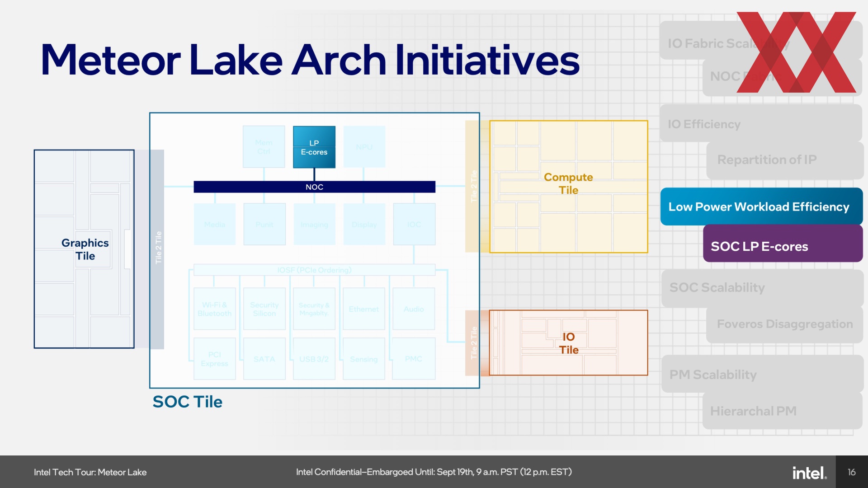Click the Intel logo in footer
The width and height of the screenshot is (868, 488).
(x=809, y=473)
